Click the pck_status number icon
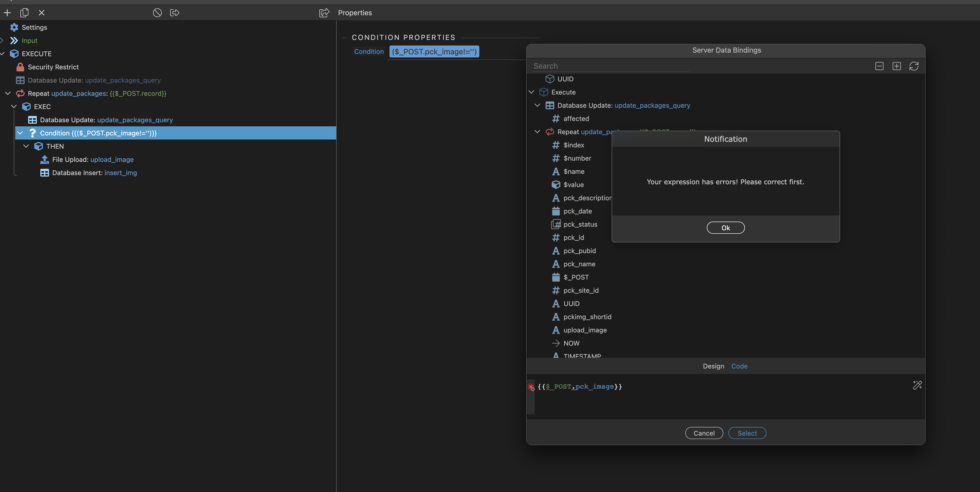Image resolution: width=980 pixels, height=492 pixels. [x=556, y=224]
